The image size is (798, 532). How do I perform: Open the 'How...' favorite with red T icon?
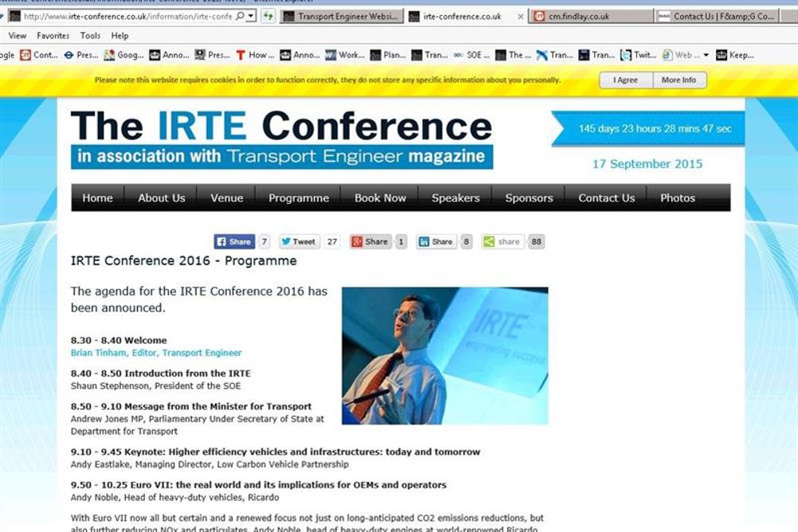click(x=255, y=55)
